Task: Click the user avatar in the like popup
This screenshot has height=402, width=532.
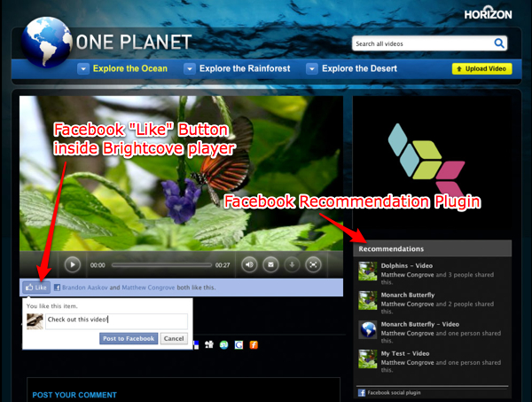Action: pyautogui.click(x=35, y=321)
